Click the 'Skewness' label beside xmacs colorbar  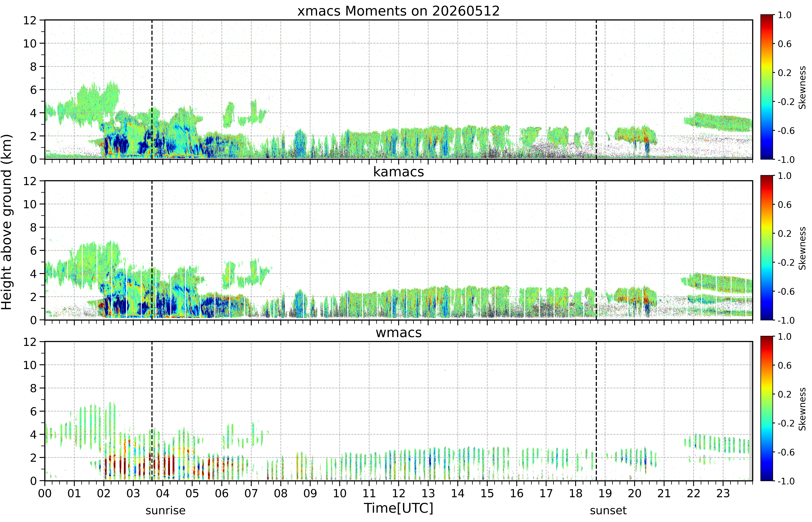(x=802, y=87)
